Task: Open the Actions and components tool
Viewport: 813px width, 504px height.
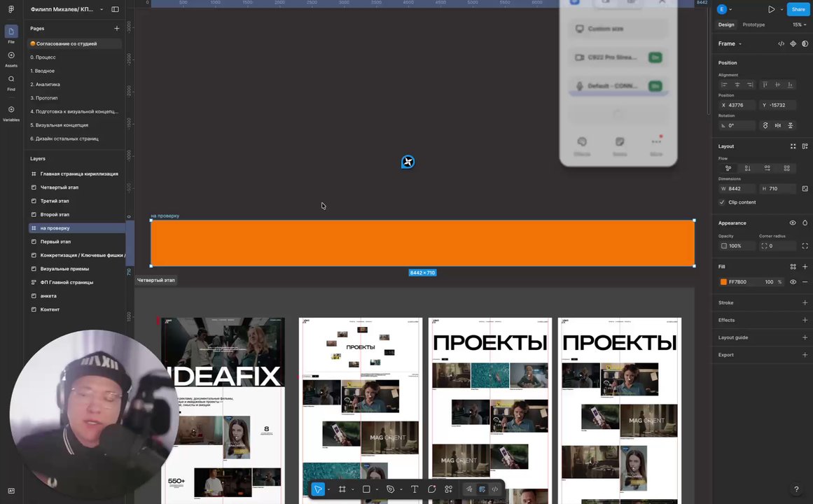Action: [x=448, y=489]
